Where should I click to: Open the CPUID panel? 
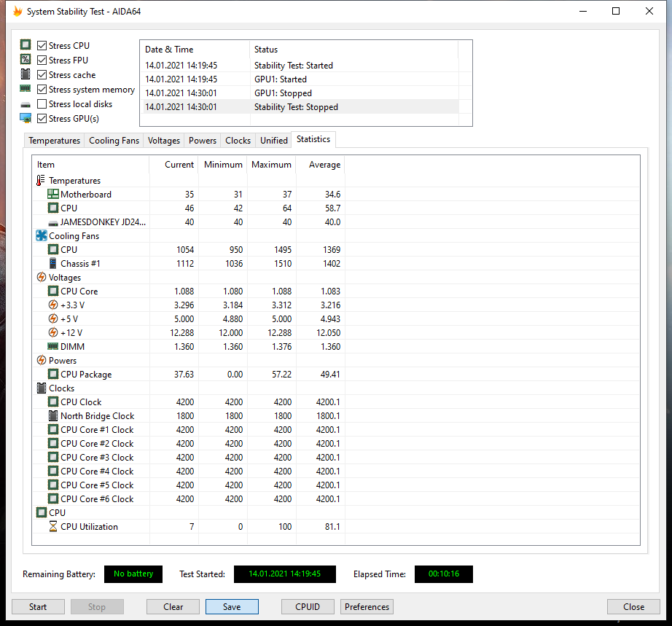(x=308, y=607)
